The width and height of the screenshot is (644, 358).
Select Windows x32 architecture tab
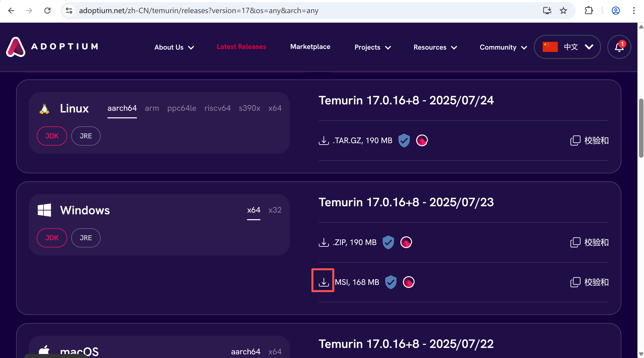tap(275, 210)
